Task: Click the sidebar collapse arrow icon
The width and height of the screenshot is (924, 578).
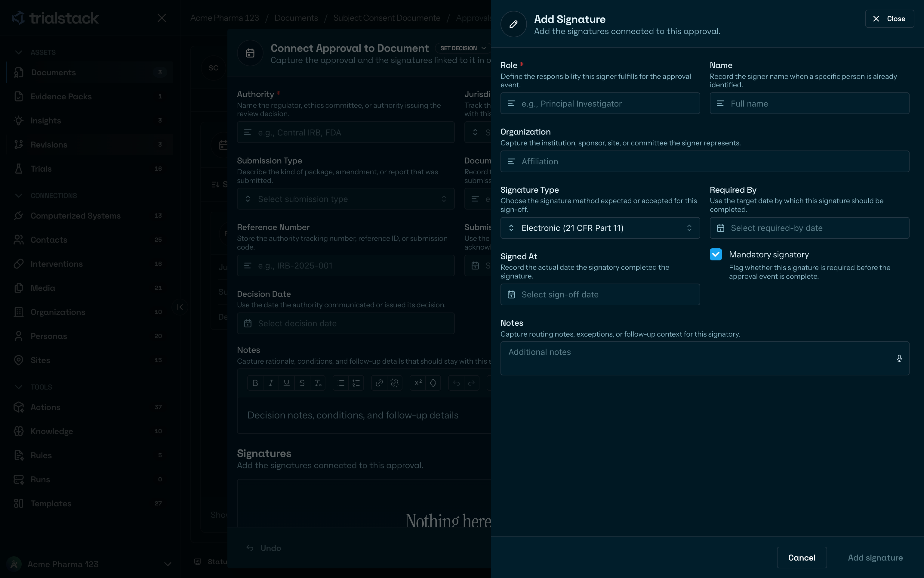Action: tap(180, 307)
